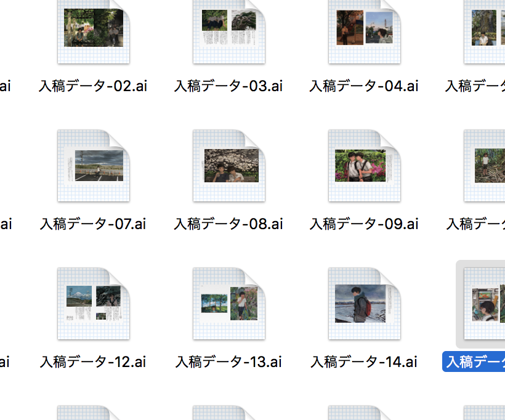Click the filename label 入稿データ-07.ai
The height and width of the screenshot is (420, 505).
click(93, 224)
